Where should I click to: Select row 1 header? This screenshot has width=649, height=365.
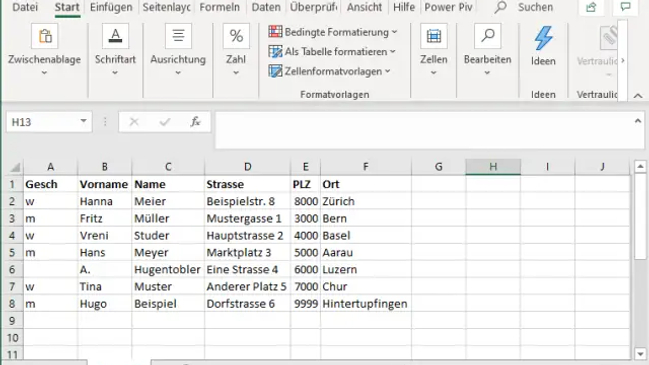pos(12,184)
